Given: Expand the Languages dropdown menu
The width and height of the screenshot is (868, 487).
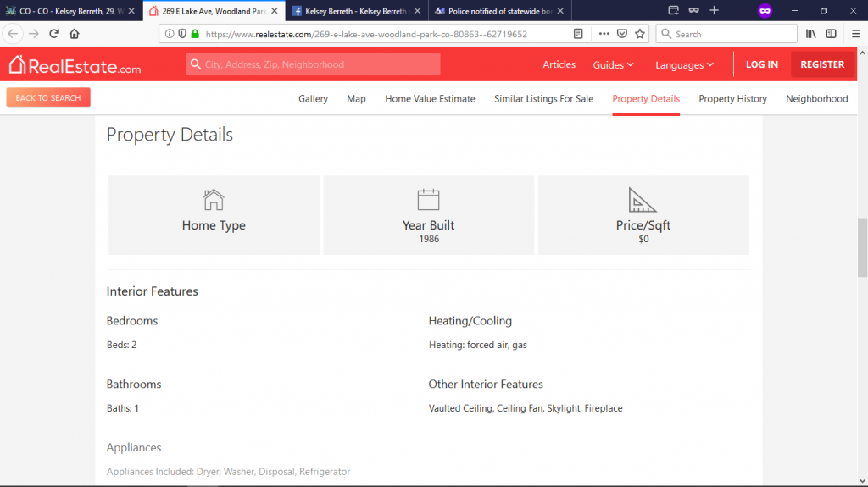Looking at the screenshot, I should [x=684, y=65].
